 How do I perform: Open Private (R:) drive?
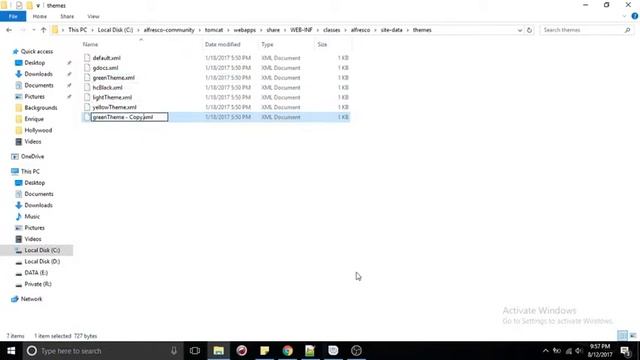38,284
